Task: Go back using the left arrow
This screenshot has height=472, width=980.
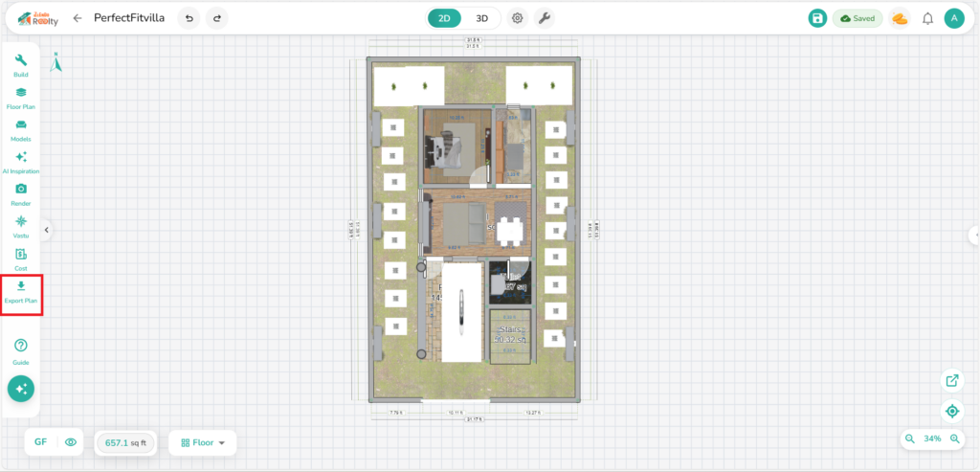Action: [78, 18]
